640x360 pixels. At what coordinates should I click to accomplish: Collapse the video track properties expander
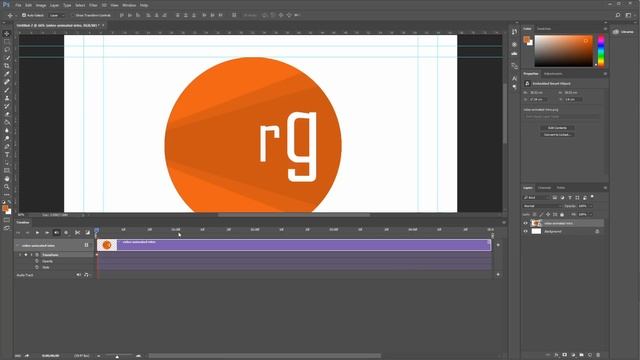tap(18, 245)
